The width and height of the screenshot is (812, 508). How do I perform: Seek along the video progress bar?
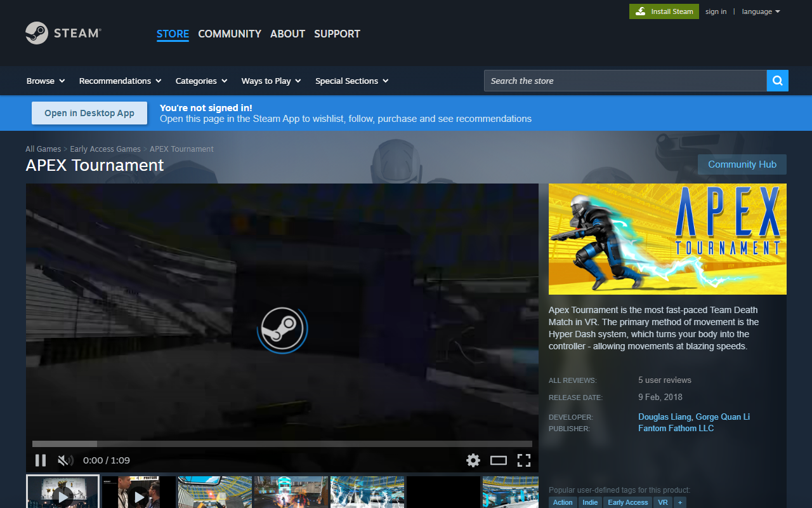[x=282, y=444]
